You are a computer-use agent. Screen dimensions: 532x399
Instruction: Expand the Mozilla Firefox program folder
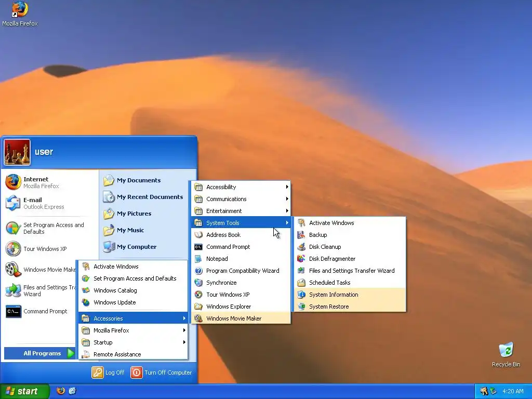coord(133,330)
